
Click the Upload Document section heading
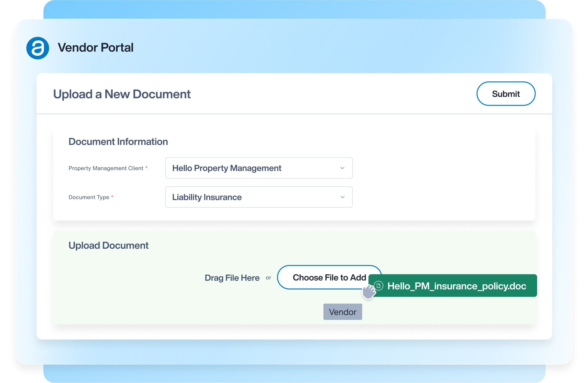(x=108, y=245)
